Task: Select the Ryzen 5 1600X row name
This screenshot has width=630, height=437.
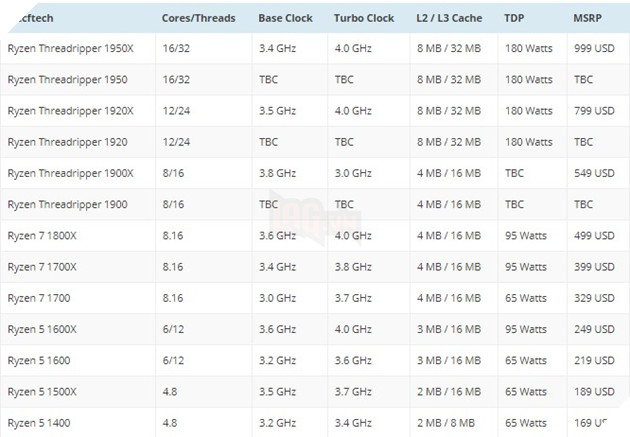Action: [42, 329]
